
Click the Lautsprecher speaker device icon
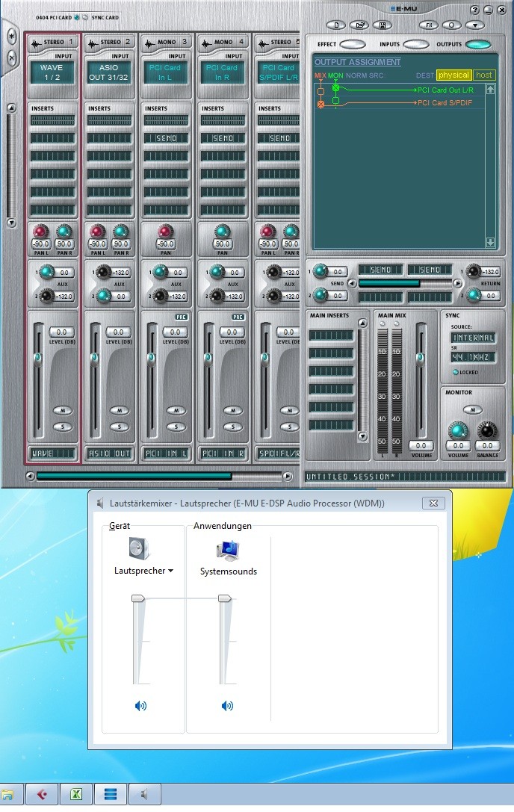click(140, 548)
